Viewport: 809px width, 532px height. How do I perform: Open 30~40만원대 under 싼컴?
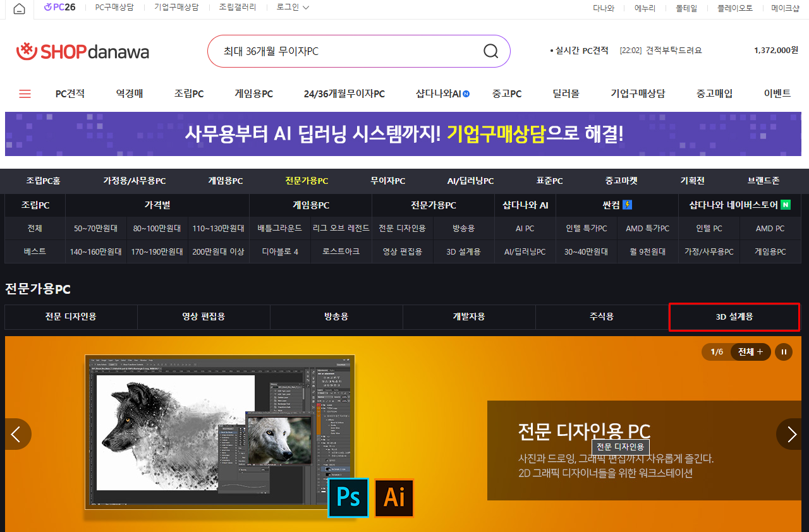click(x=587, y=251)
